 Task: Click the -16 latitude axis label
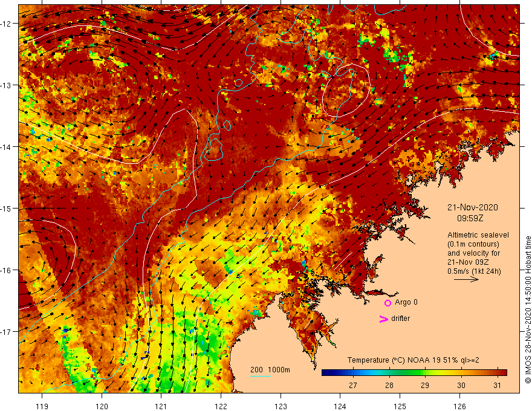[x=6, y=270]
